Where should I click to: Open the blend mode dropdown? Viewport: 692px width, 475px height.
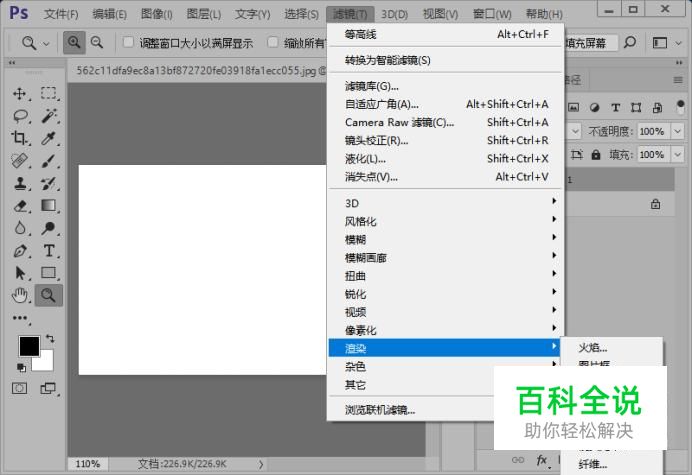click(575, 131)
